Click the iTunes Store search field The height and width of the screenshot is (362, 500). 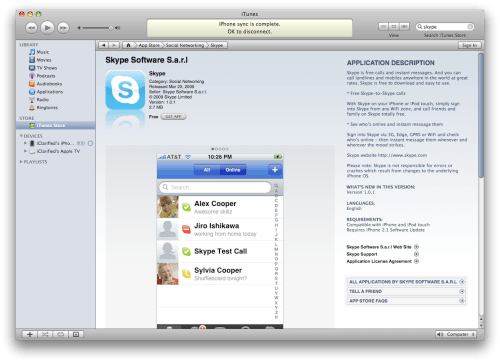[x=445, y=27]
